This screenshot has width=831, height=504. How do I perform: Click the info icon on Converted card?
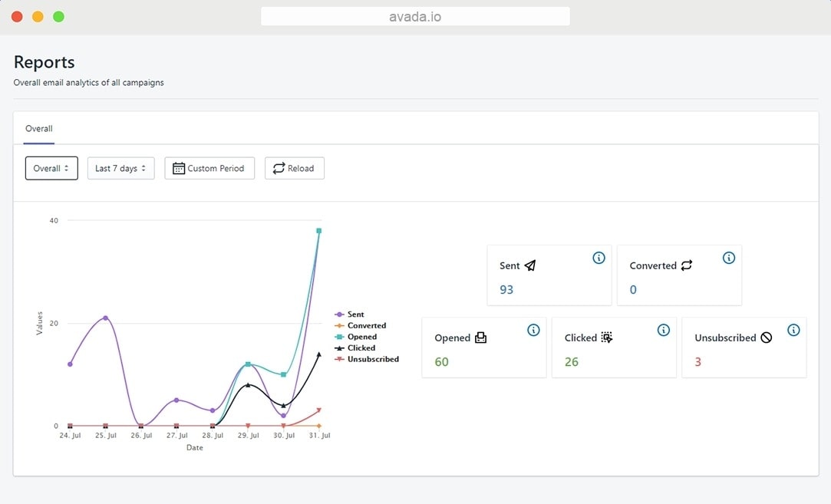[728, 258]
